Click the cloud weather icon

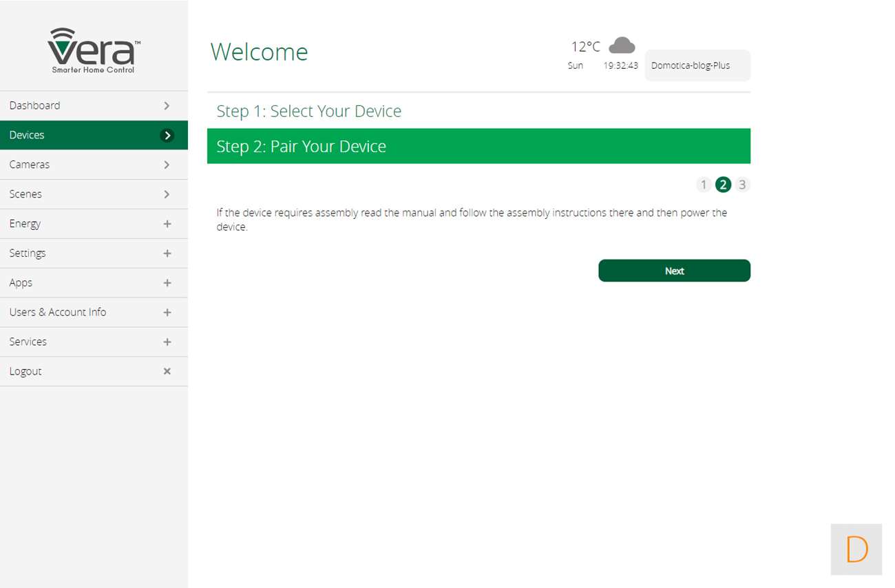pyautogui.click(x=622, y=45)
